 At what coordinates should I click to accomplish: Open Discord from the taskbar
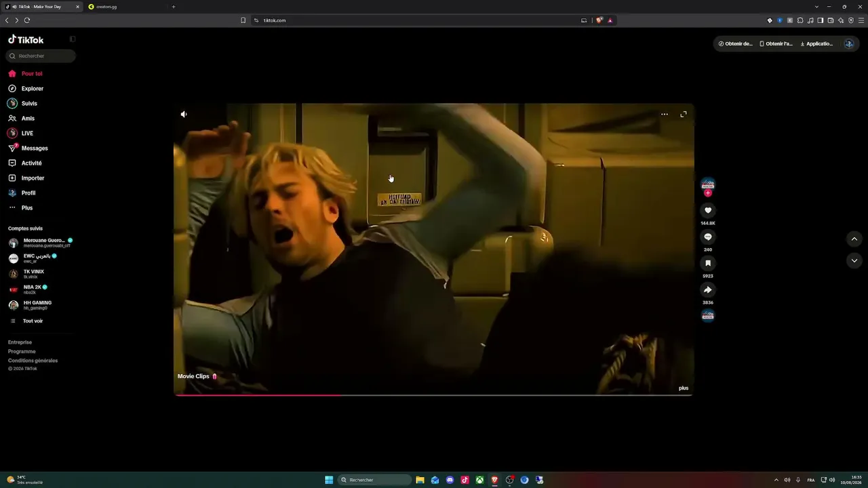click(450, 480)
